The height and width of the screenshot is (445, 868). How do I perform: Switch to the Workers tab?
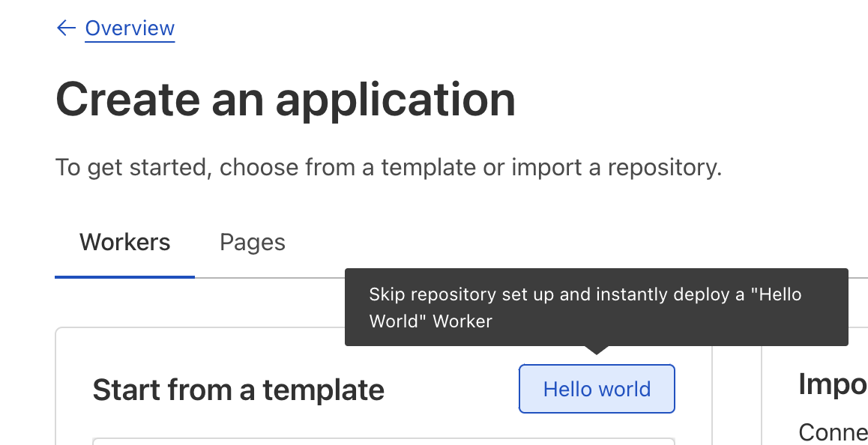coord(124,243)
